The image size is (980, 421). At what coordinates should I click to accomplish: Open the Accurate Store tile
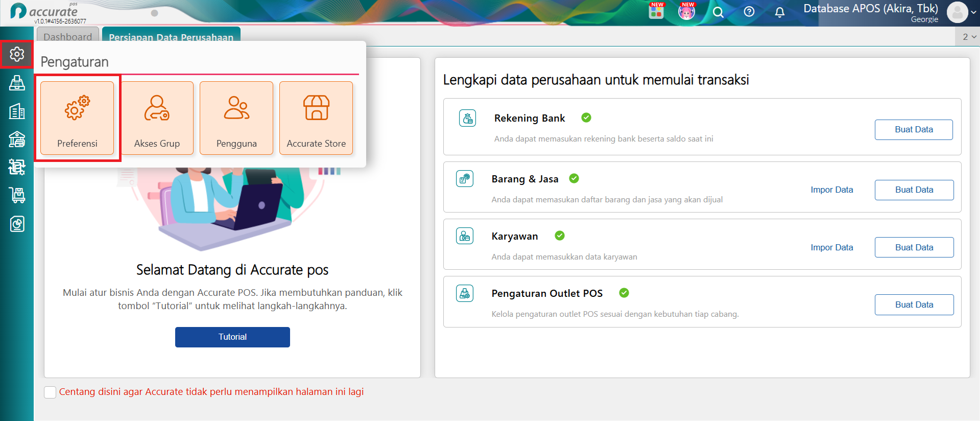(x=316, y=118)
